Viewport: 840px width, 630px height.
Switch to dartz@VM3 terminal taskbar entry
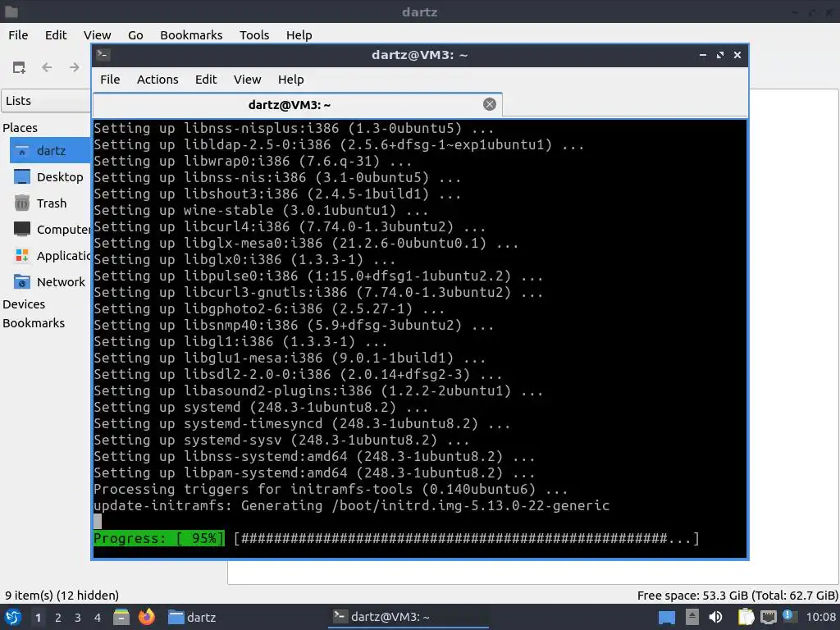(409, 617)
